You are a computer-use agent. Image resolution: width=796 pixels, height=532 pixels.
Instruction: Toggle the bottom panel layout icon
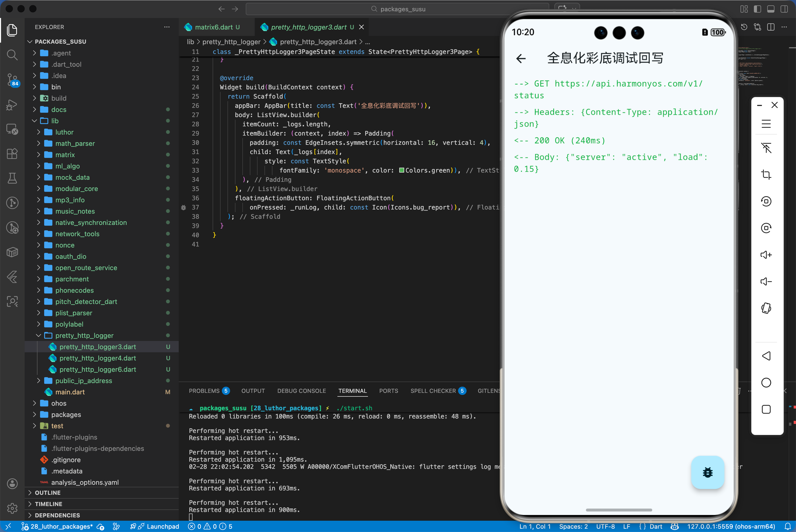[771, 9]
